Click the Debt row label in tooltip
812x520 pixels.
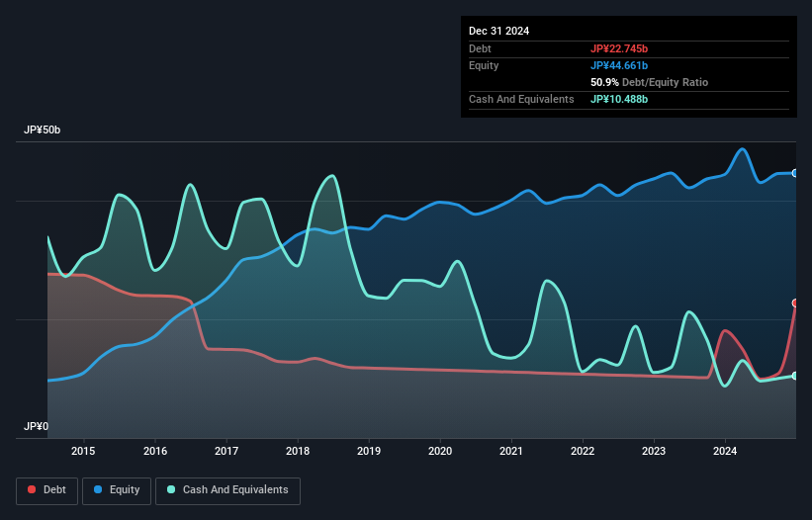pyautogui.click(x=480, y=48)
